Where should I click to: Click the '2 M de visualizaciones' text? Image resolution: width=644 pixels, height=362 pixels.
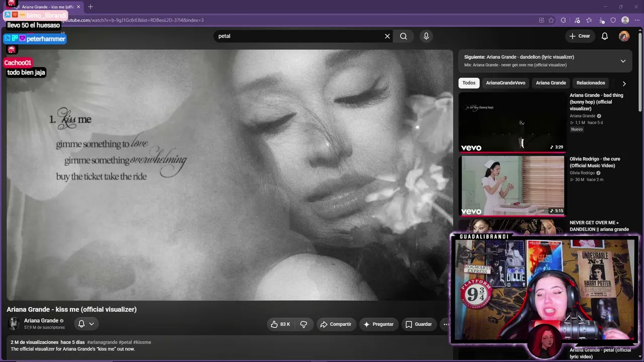pyautogui.click(x=35, y=342)
